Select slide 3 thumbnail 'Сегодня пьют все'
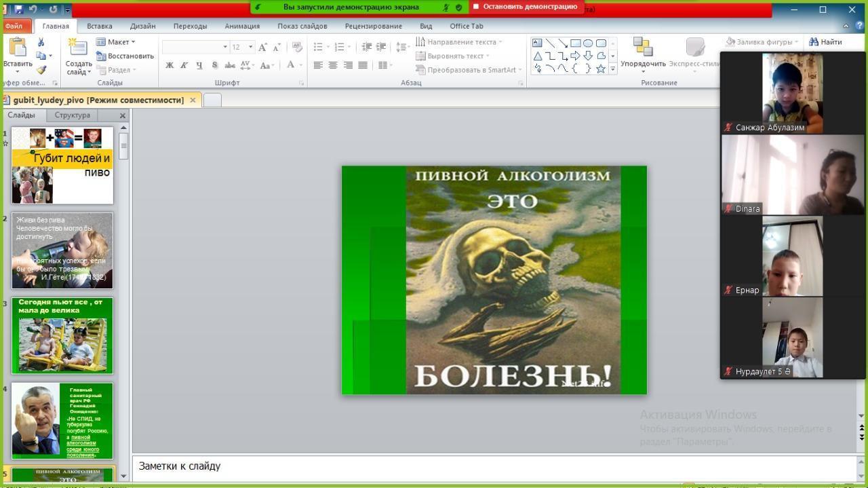Viewport: 868px width, 488px height. tap(62, 335)
